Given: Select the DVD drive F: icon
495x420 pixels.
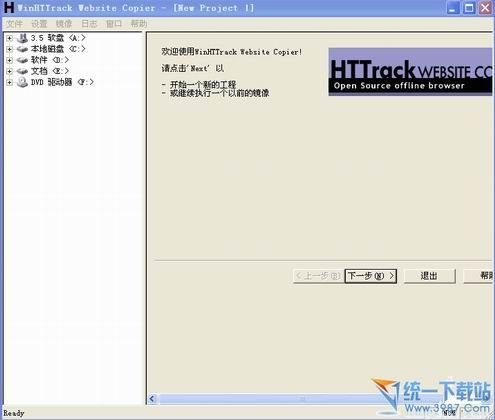Looking at the screenshot, I should coord(22,82).
